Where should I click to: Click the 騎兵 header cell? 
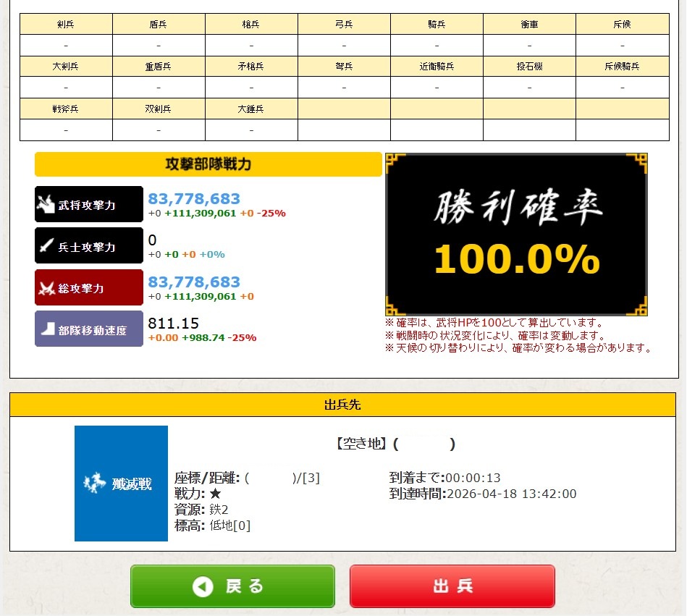pos(437,24)
